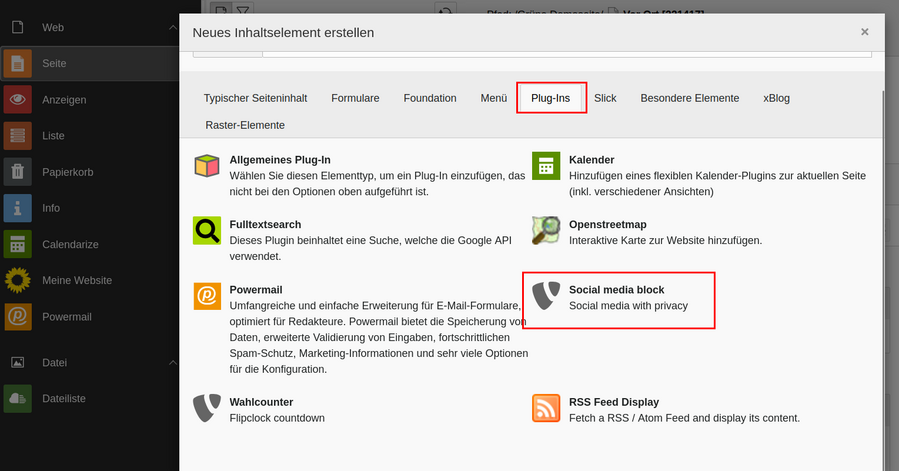Open the Seite module icon in the sidebar
The height and width of the screenshot is (471, 899).
(x=18, y=64)
